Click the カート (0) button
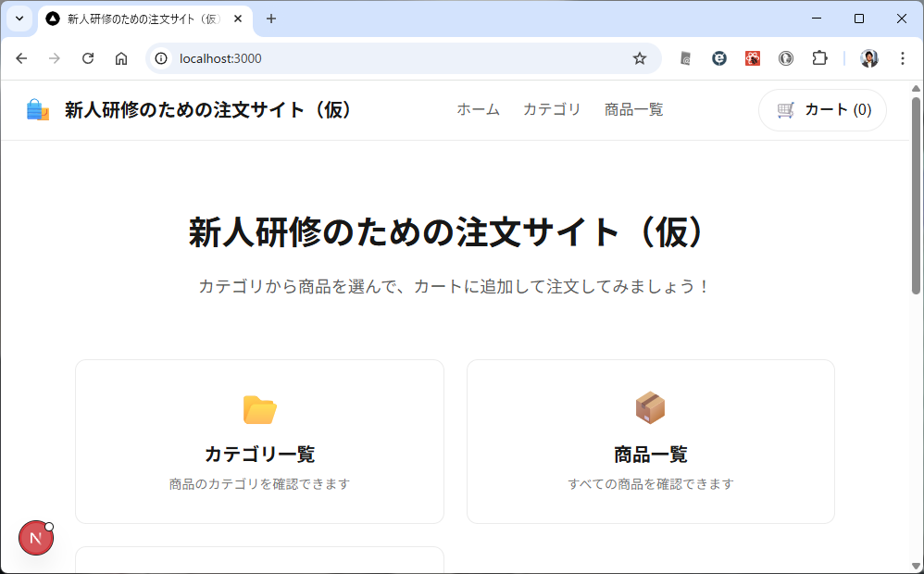 [x=822, y=110]
